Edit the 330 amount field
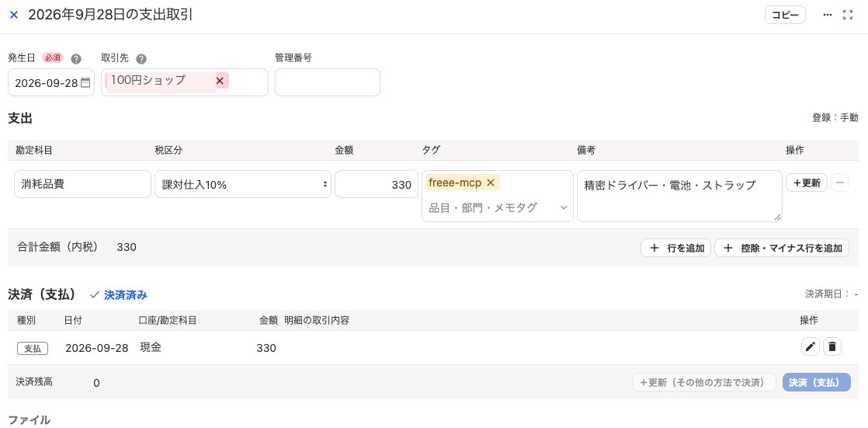Screen dimensions: 868x428 click(376, 184)
